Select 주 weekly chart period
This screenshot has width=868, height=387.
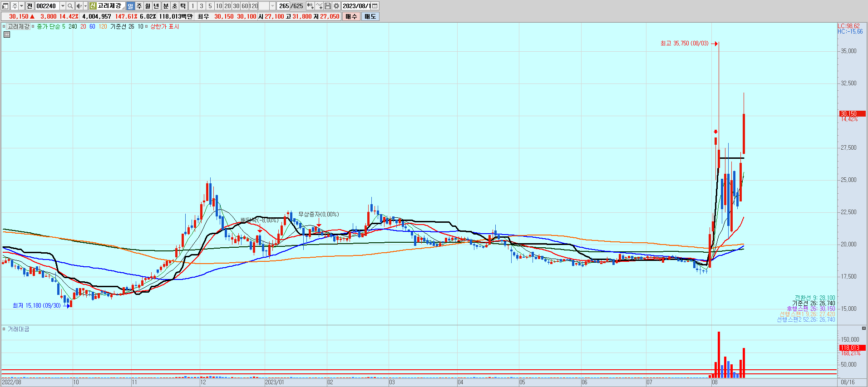tap(139, 6)
